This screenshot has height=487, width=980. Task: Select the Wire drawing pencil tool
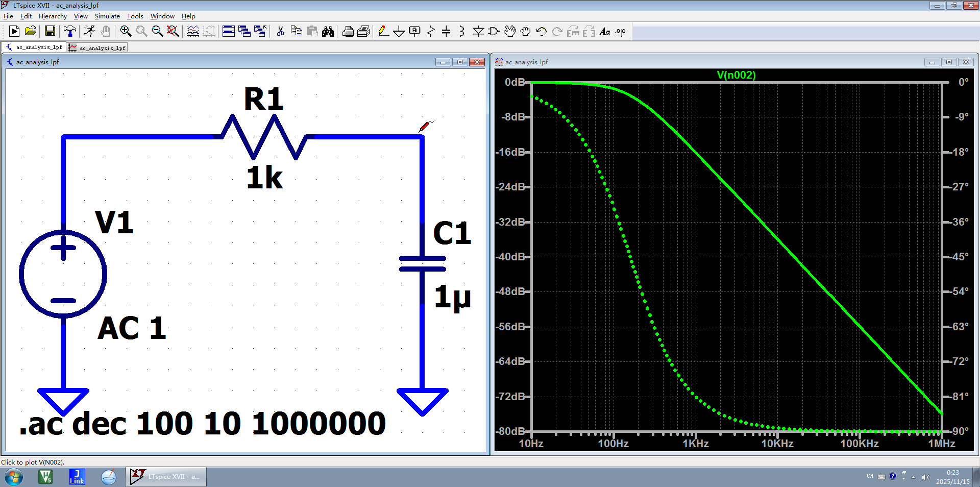pyautogui.click(x=383, y=32)
